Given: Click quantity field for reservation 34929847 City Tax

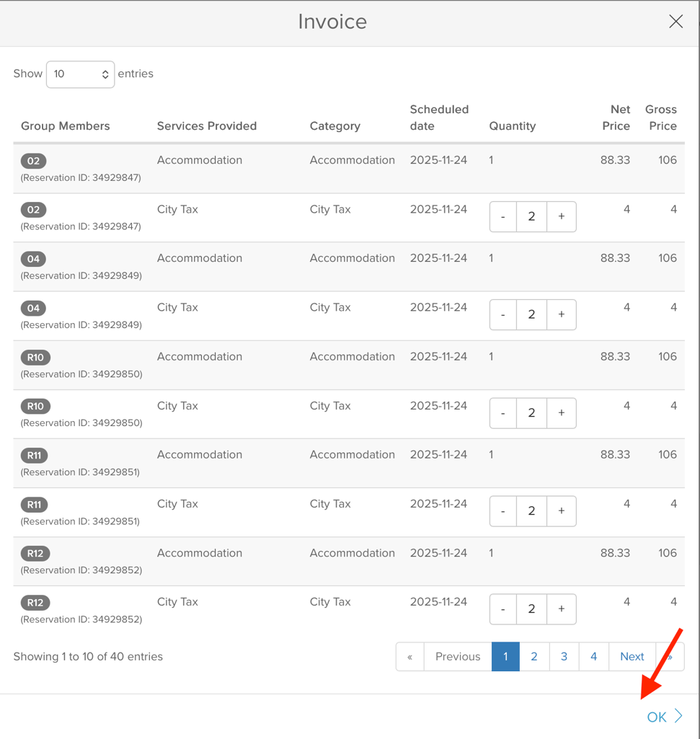Looking at the screenshot, I should tap(532, 217).
